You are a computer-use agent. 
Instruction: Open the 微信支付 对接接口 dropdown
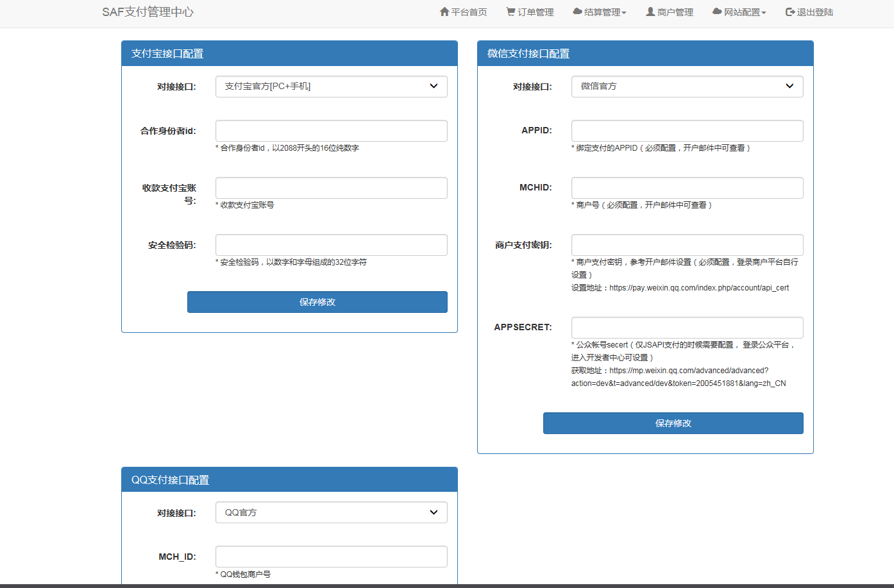(686, 86)
